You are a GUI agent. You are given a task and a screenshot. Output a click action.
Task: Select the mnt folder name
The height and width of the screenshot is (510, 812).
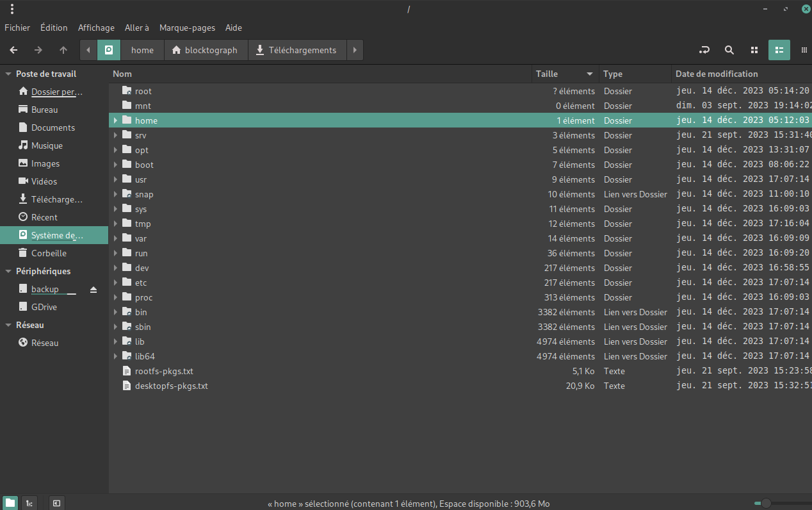[x=143, y=106]
